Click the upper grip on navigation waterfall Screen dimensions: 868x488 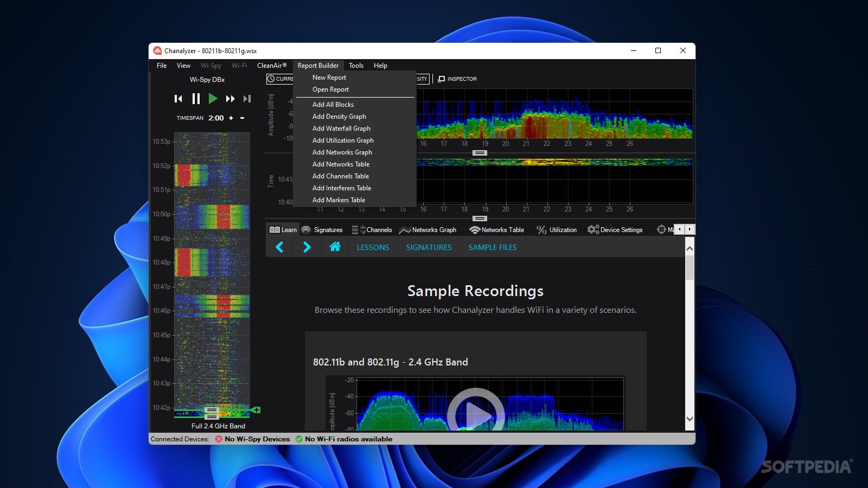212,410
